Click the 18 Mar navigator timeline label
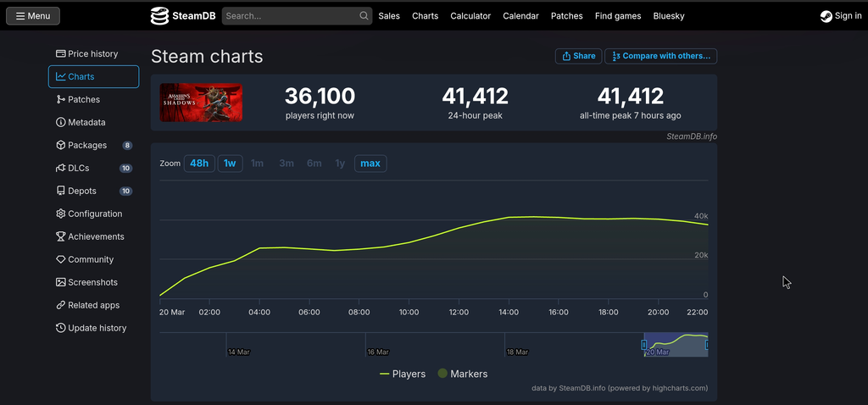Image resolution: width=868 pixels, height=405 pixels. (518, 352)
